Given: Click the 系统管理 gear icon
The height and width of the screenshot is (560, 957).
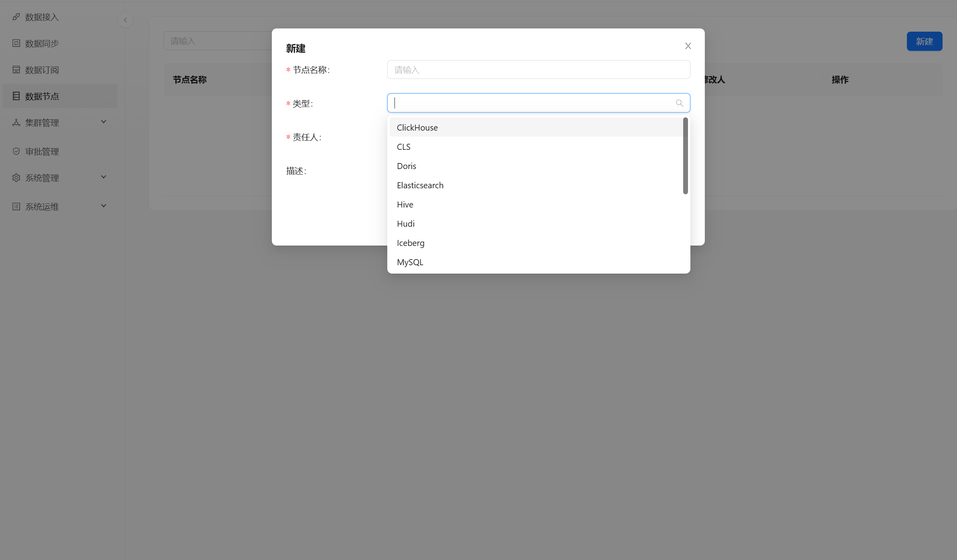Looking at the screenshot, I should 16,178.
